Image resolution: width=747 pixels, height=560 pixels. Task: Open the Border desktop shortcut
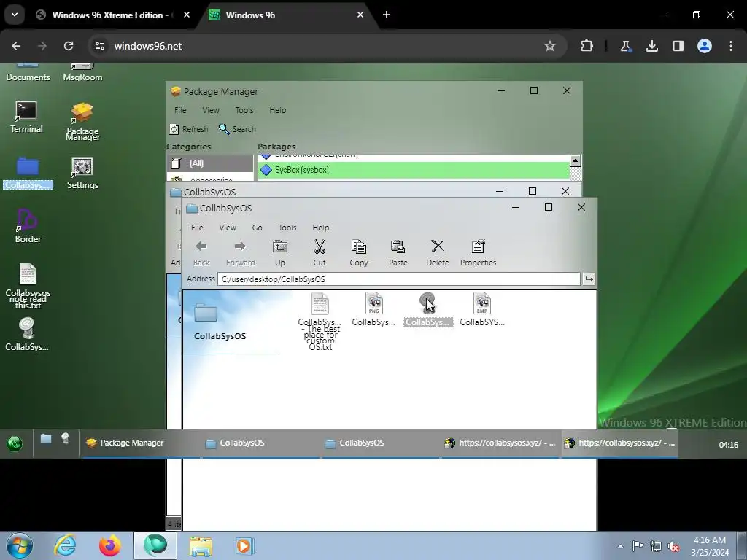click(x=28, y=225)
